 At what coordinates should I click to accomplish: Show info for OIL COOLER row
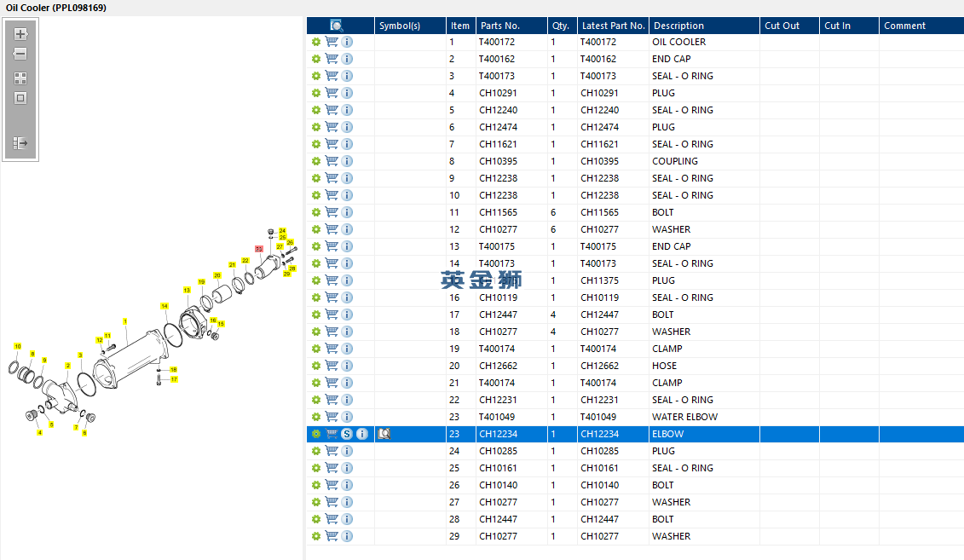click(x=348, y=42)
